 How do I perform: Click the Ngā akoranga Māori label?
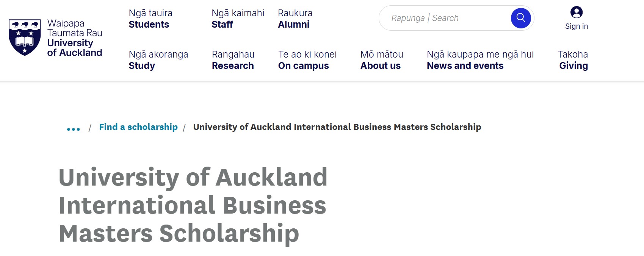[158, 54]
